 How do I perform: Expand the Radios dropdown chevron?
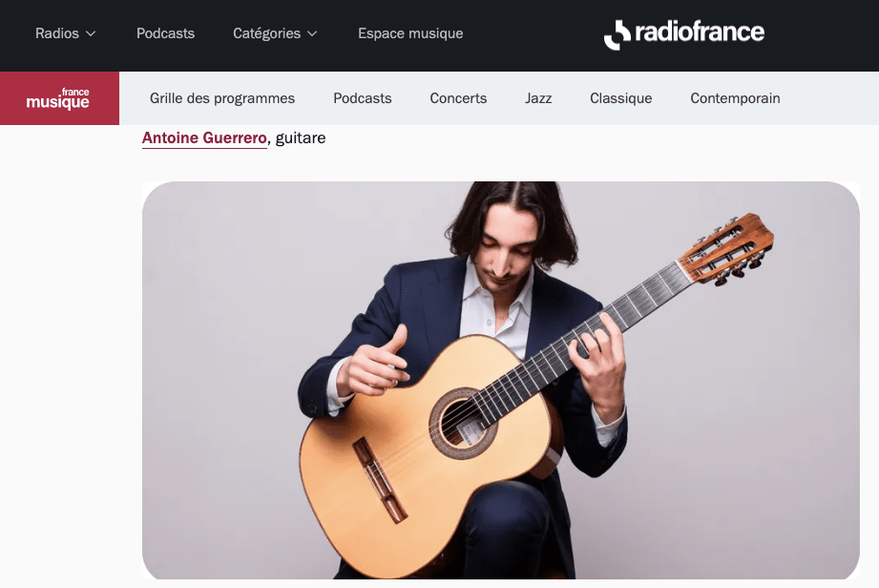(91, 33)
